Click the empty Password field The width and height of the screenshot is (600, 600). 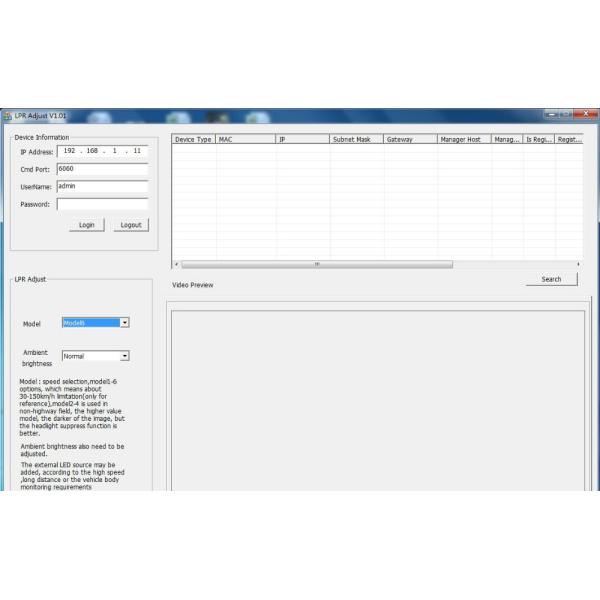pos(102,204)
